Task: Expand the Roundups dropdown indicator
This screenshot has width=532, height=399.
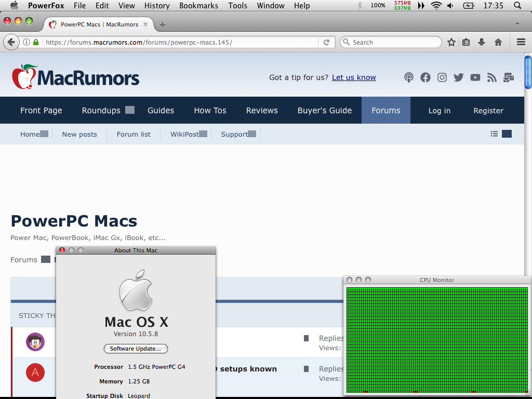Action: (x=130, y=110)
